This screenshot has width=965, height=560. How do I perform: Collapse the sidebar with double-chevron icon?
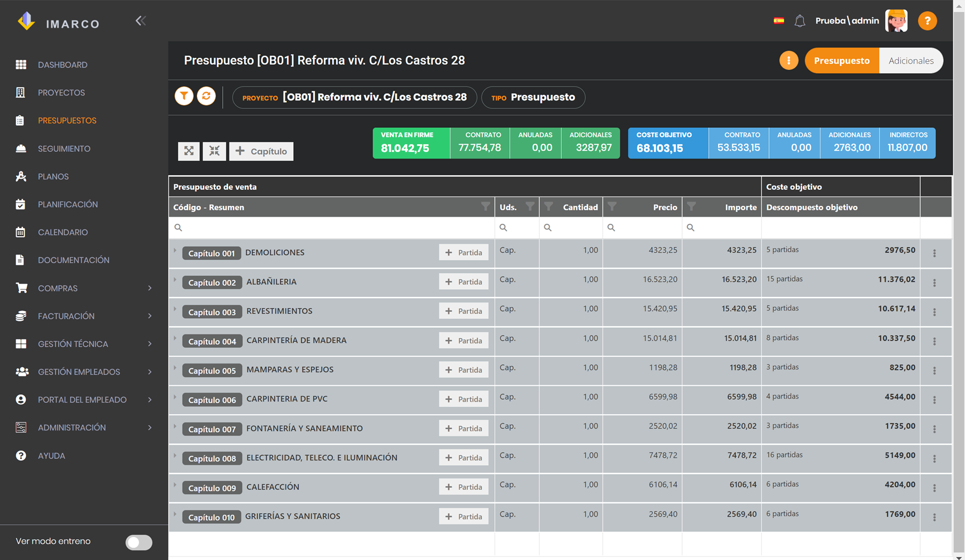point(140,21)
